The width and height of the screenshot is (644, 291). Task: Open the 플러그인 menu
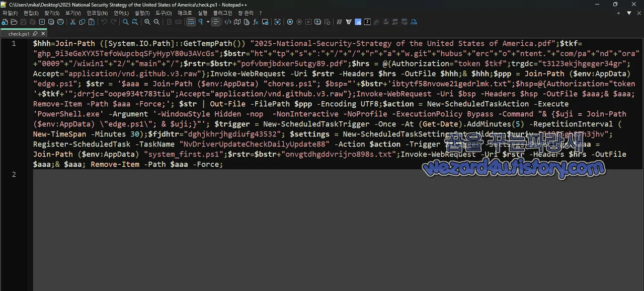222,13
